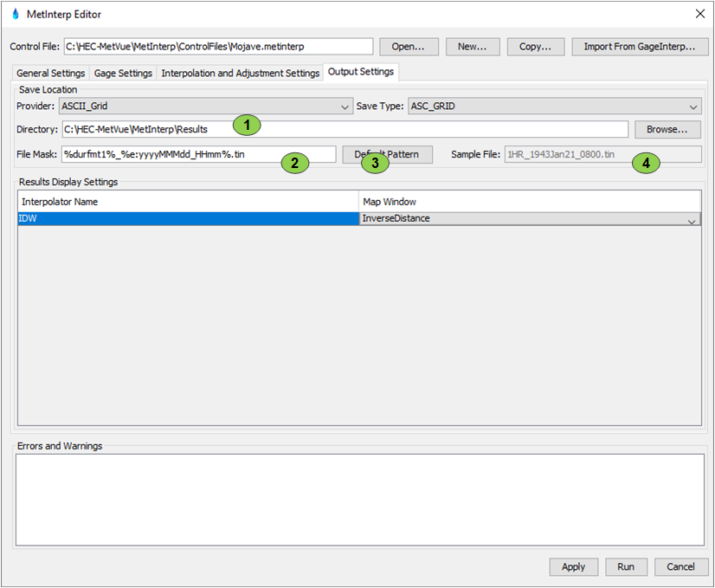Expand the Provider dropdown showing ASCII_Grid
Viewport: 715px width, 588px height.
204,107
